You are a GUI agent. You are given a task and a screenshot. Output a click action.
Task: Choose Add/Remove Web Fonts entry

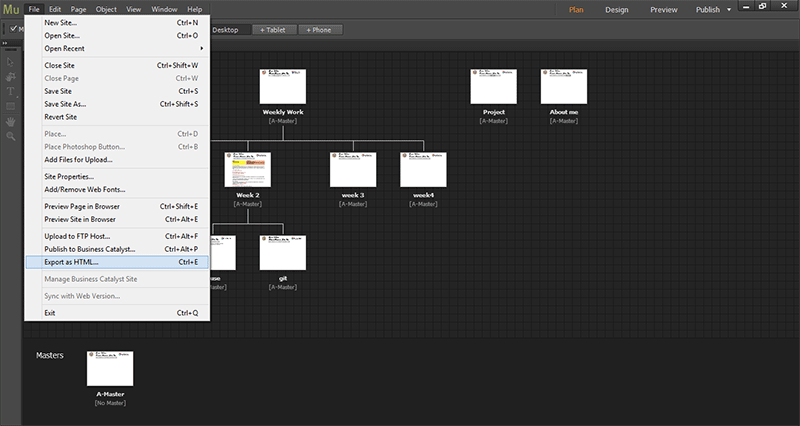[117, 189]
